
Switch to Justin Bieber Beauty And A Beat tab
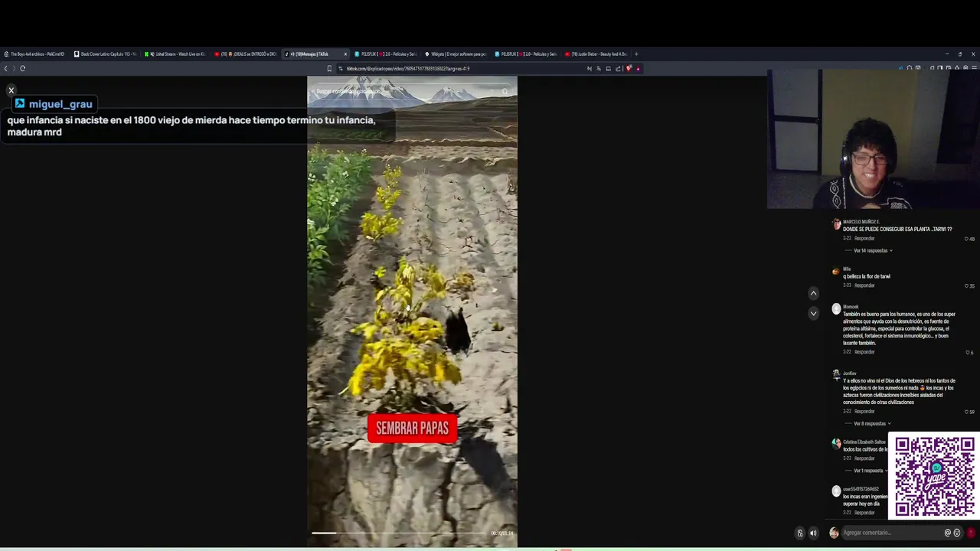tap(596, 54)
